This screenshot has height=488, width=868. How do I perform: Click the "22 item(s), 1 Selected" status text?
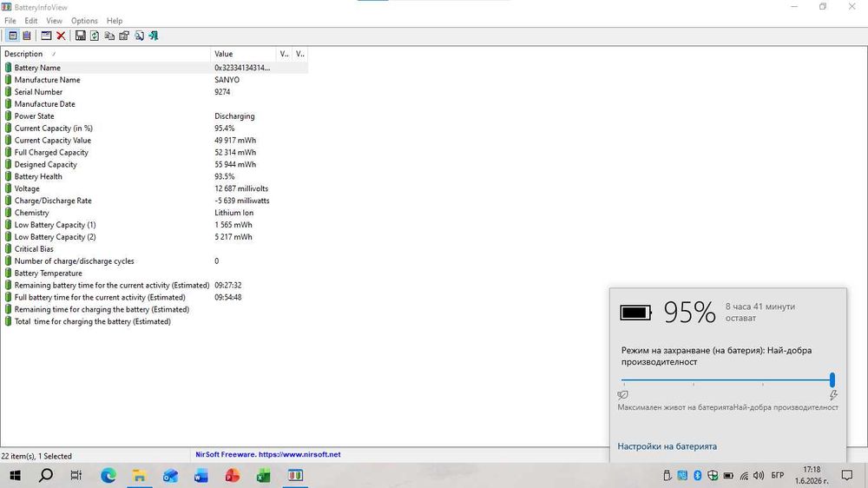pyautogui.click(x=36, y=456)
